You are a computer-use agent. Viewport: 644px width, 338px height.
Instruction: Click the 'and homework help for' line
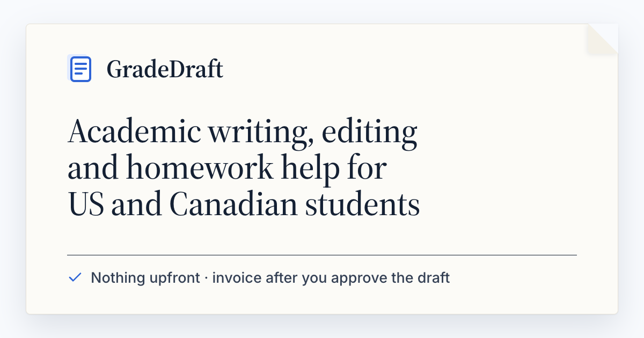(227, 168)
